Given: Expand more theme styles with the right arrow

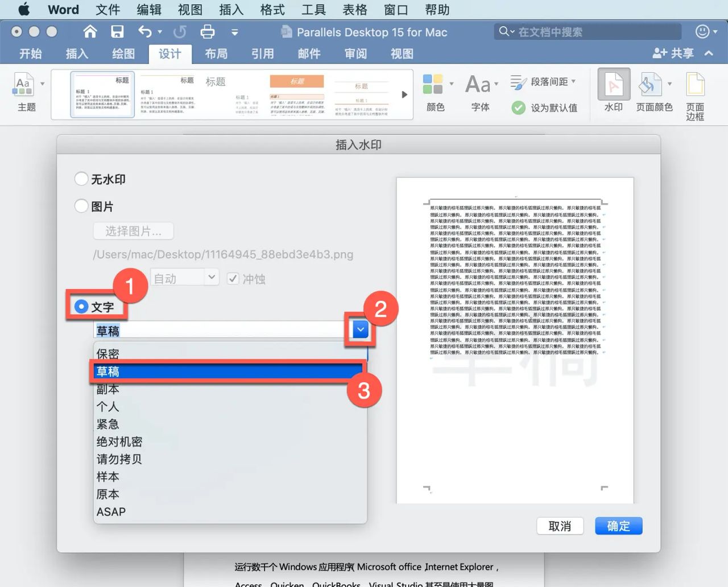Looking at the screenshot, I should coord(404,94).
